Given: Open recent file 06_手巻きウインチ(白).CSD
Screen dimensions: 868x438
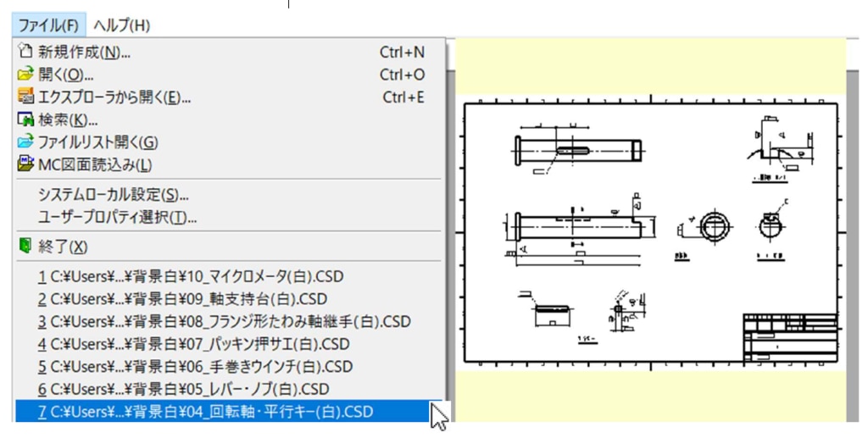Looking at the screenshot, I should (x=229, y=367).
